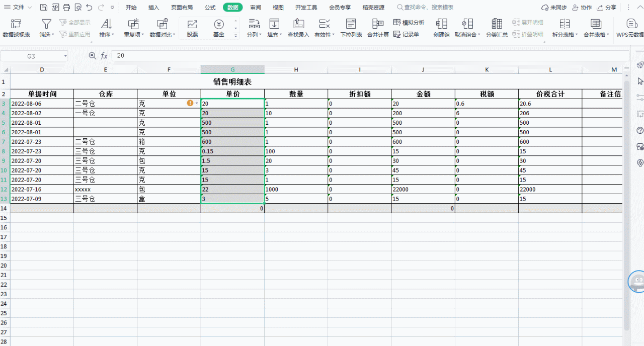Click the cell with value 22000 under 金额
644x346 pixels.
423,190
